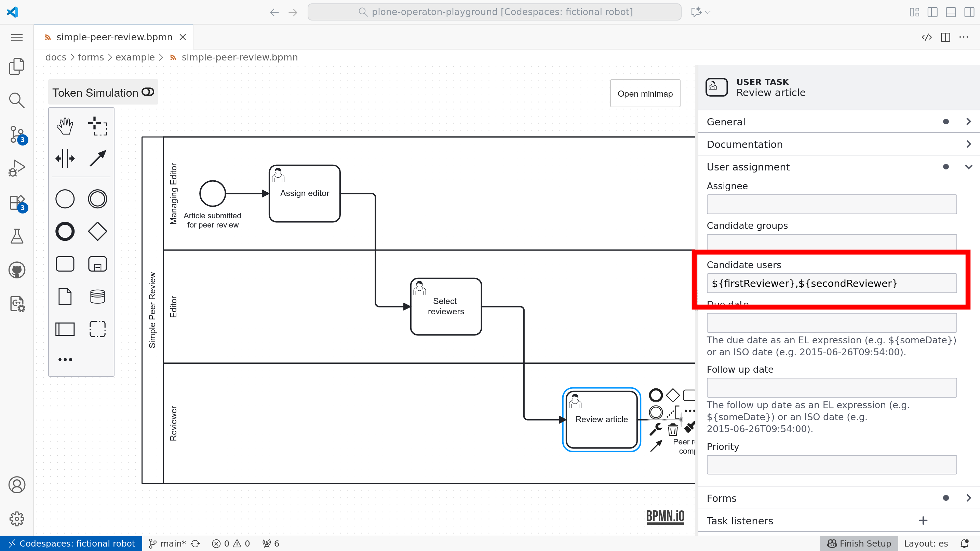Open the hamburger menu
This screenshot has height=551, width=980.
point(17,37)
